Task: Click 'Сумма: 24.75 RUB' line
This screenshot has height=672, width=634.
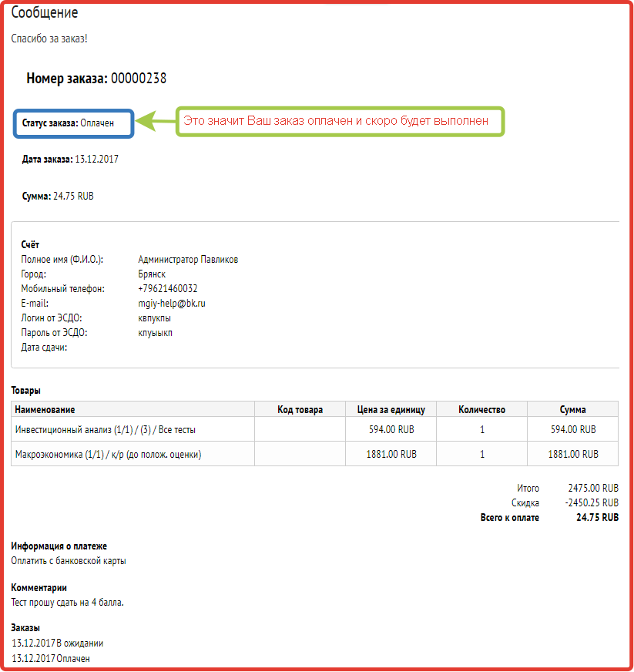Action: pos(58,197)
